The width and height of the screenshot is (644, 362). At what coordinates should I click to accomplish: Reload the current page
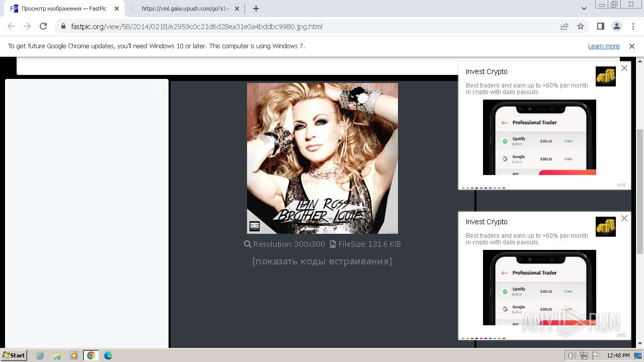(43, 27)
